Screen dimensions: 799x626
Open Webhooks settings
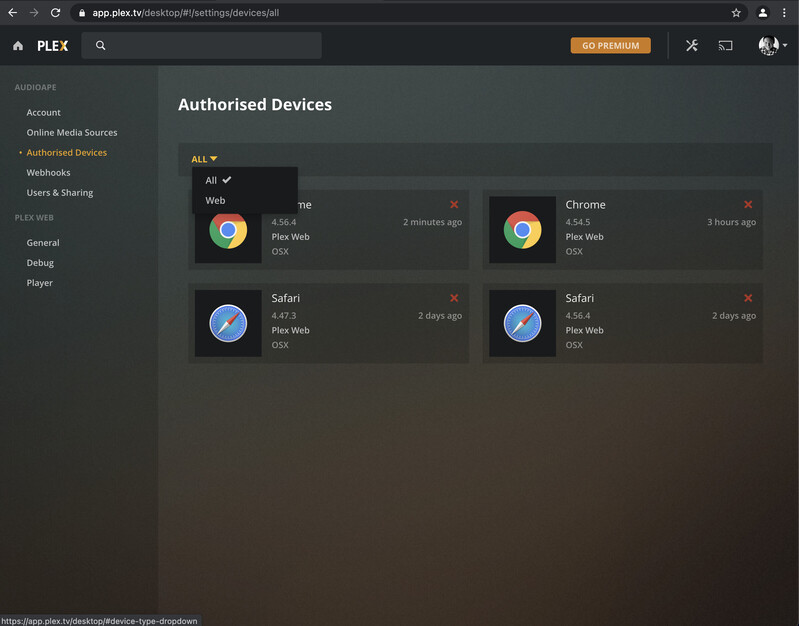[x=48, y=172]
